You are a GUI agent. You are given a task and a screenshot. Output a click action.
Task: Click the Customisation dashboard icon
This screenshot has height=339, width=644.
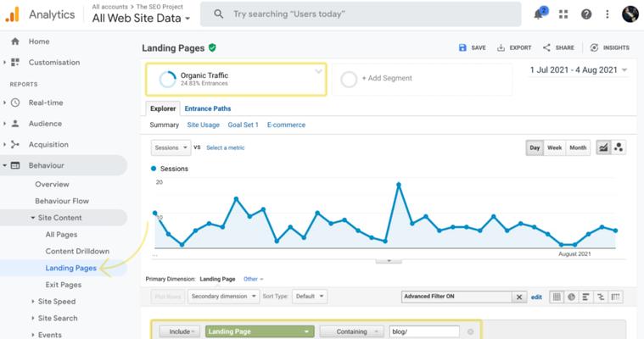[15, 63]
